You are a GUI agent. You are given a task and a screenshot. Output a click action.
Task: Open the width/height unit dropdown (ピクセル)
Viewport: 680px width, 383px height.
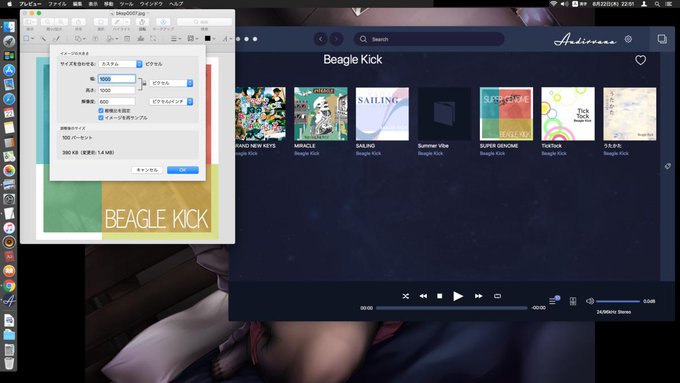click(x=171, y=83)
